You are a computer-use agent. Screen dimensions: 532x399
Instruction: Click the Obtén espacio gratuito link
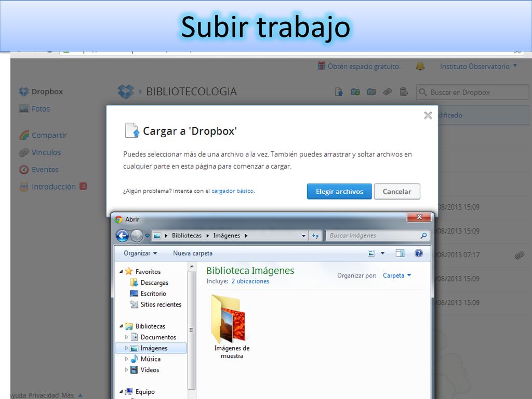364,66
